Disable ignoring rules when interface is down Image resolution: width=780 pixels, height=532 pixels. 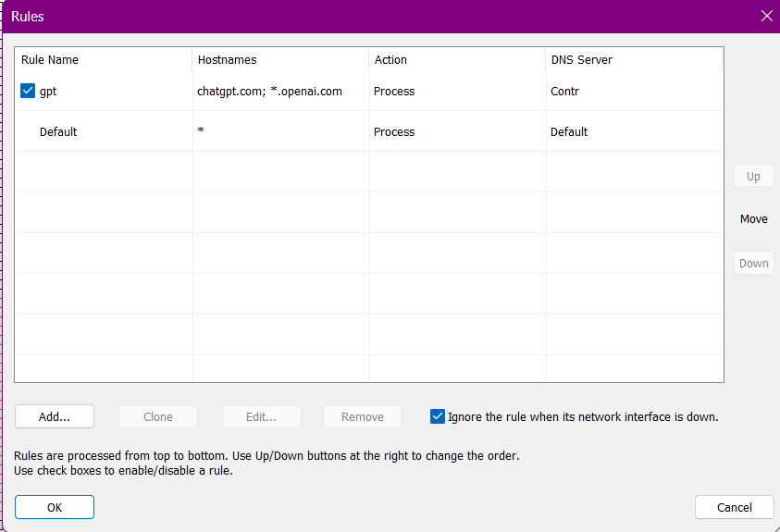438,416
